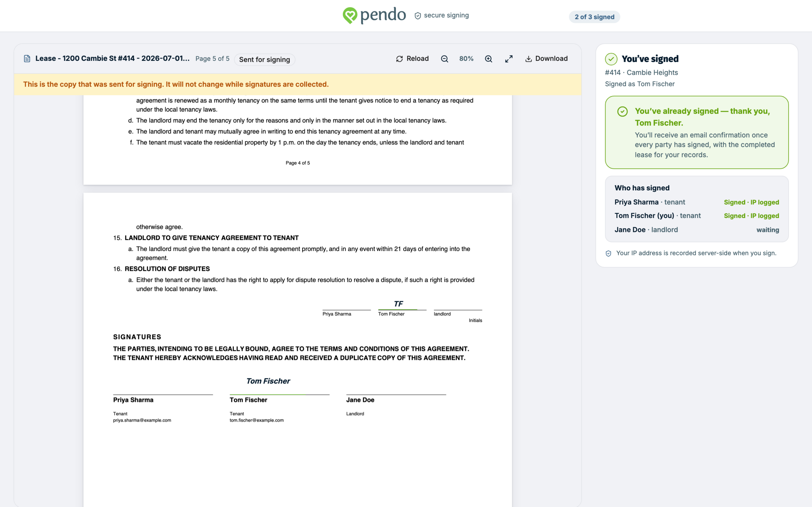The width and height of the screenshot is (812, 507).
Task: Zoom out with the magnifier minus icon
Action: point(445,59)
